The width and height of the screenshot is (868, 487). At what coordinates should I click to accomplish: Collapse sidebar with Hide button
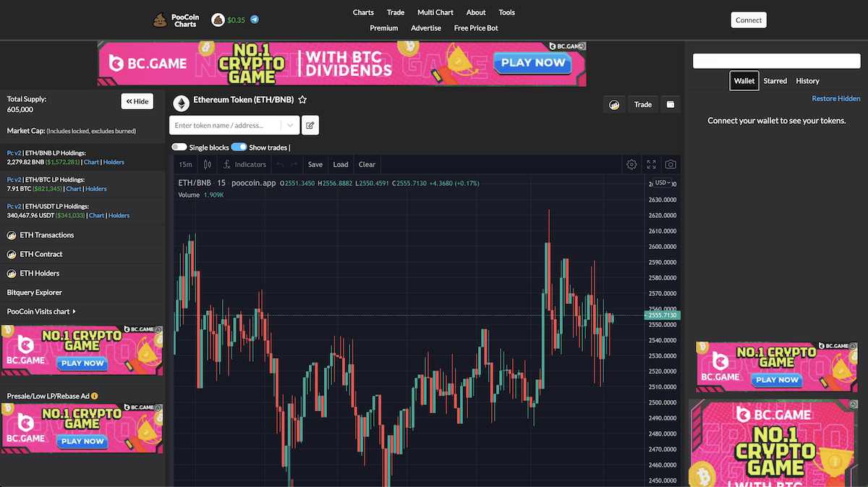click(137, 101)
